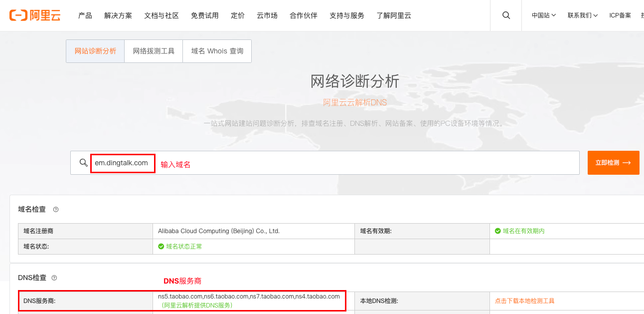The height and width of the screenshot is (314, 644).
Task: Click the 点击下载本地检测工具 link
Action: pos(525,301)
